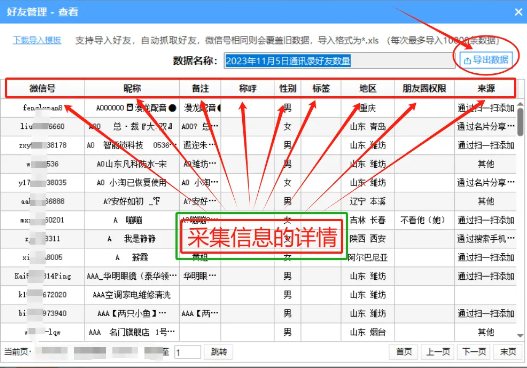Click the 性别 column header
Image resolution: width=527 pixels, height=368 pixels.
coord(288,88)
